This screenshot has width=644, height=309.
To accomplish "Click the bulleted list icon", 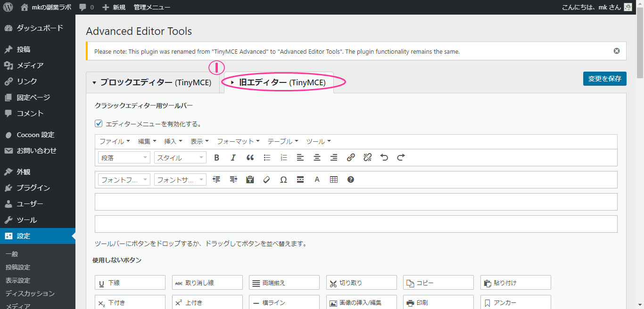I will pyautogui.click(x=267, y=158).
